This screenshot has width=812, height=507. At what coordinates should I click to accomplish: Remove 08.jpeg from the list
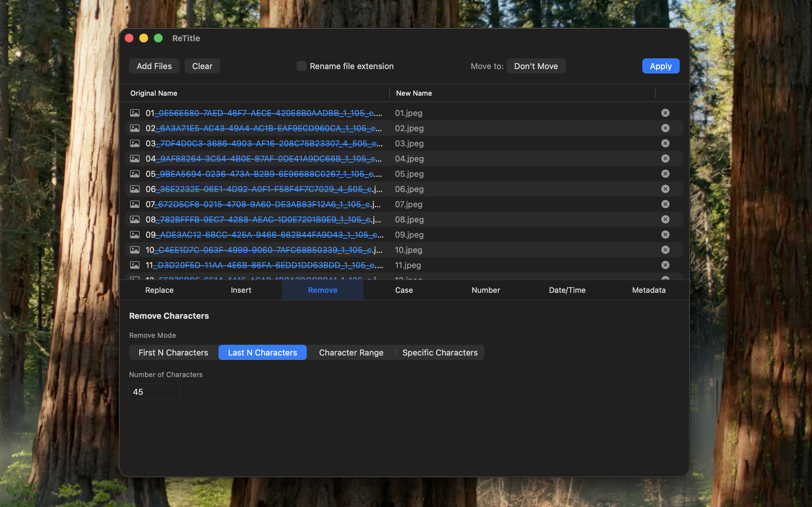click(665, 219)
